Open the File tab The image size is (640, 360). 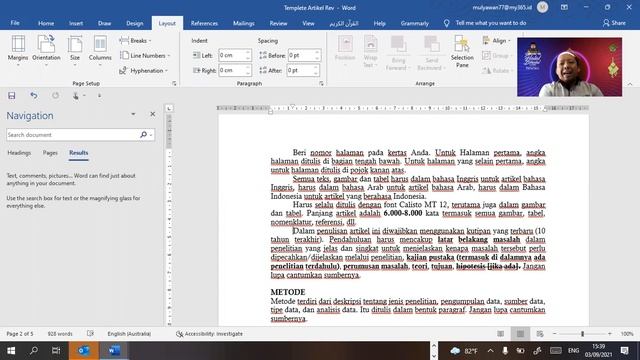pos(15,23)
